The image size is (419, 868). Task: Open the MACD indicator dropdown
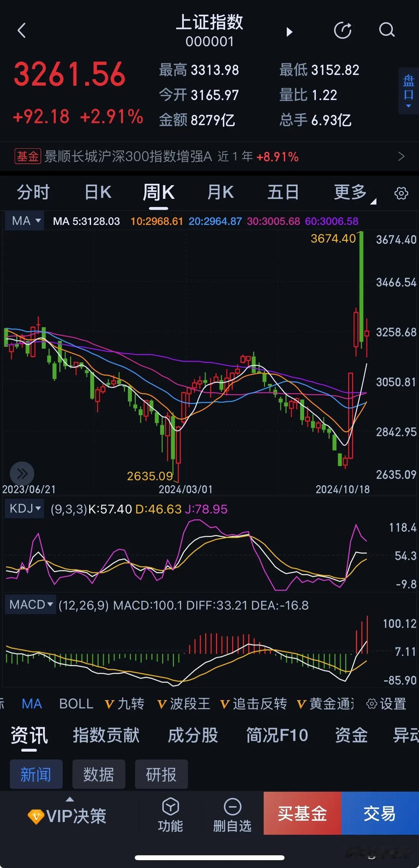[x=30, y=604]
